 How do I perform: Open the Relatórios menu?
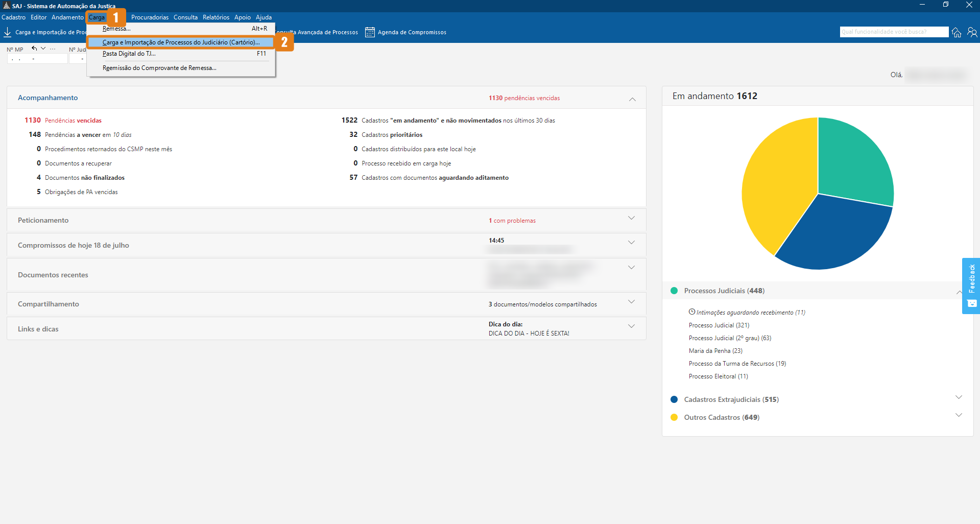216,17
